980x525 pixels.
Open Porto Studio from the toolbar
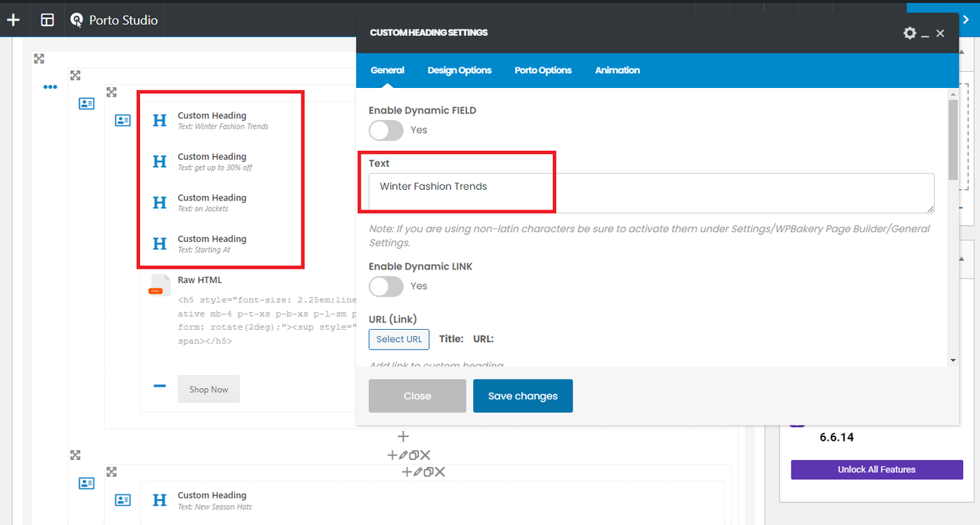pos(114,20)
